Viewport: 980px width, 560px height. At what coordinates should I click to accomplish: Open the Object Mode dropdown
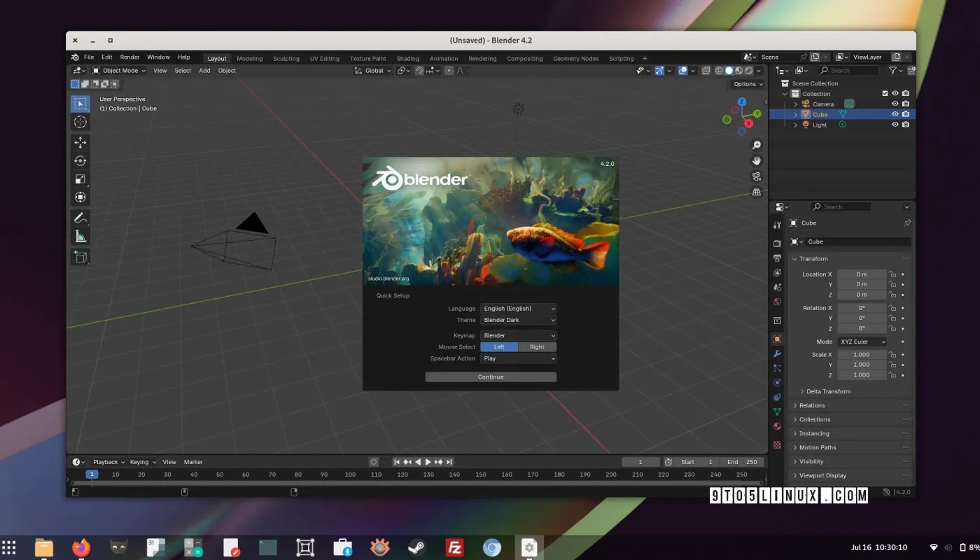click(x=119, y=71)
